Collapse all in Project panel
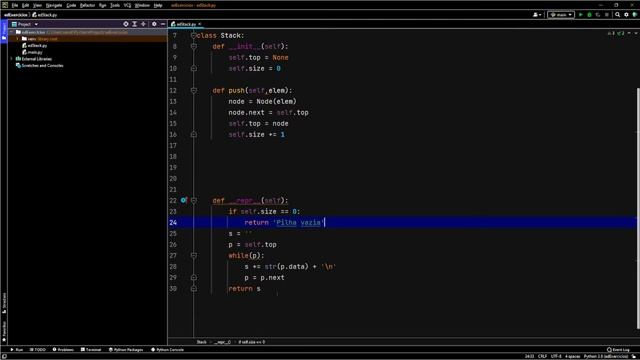 click(x=143, y=24)
